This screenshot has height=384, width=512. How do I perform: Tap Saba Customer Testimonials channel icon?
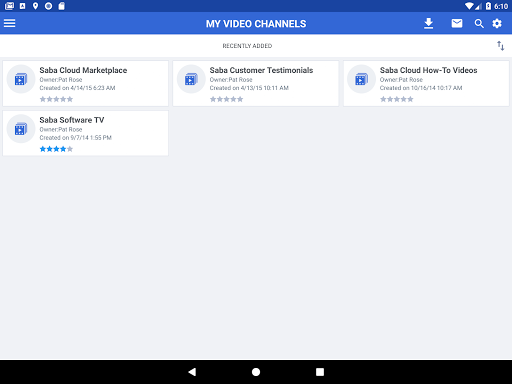(x=191, y=79)
